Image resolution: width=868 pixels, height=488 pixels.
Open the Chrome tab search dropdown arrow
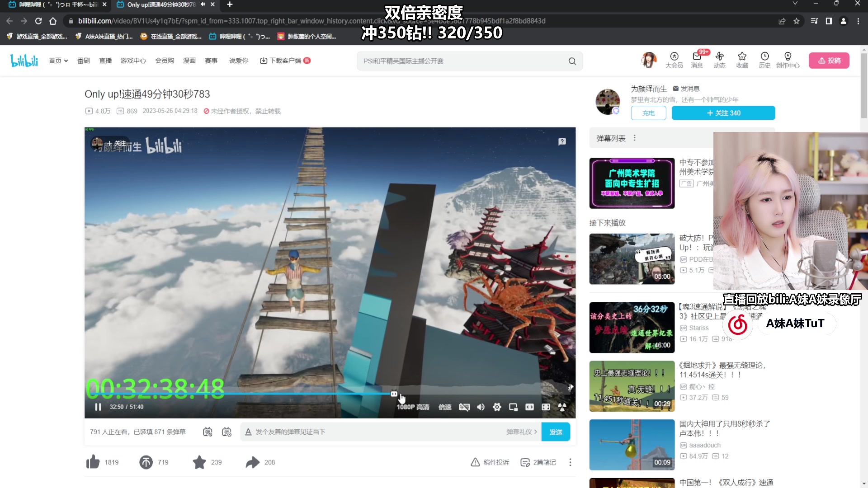pyautogui.click(x=795, y=4)
